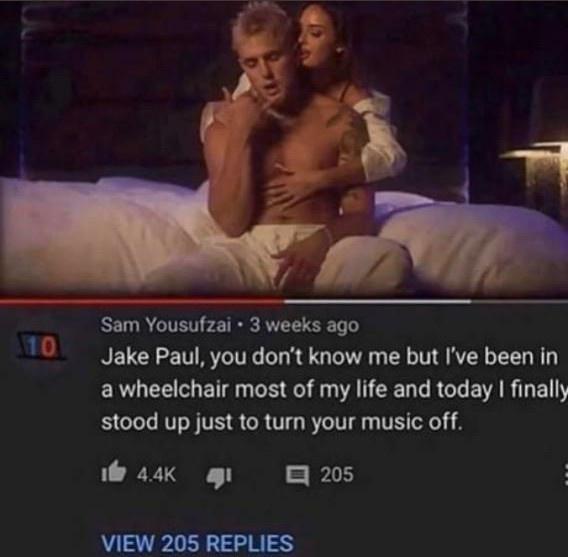Viewport: 568px width, 557px height.
Task: Open the comment's three-dot options menu
Action: 565,474
